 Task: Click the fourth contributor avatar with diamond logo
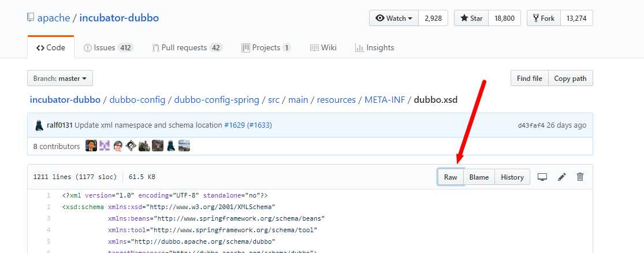click(131, 146)
